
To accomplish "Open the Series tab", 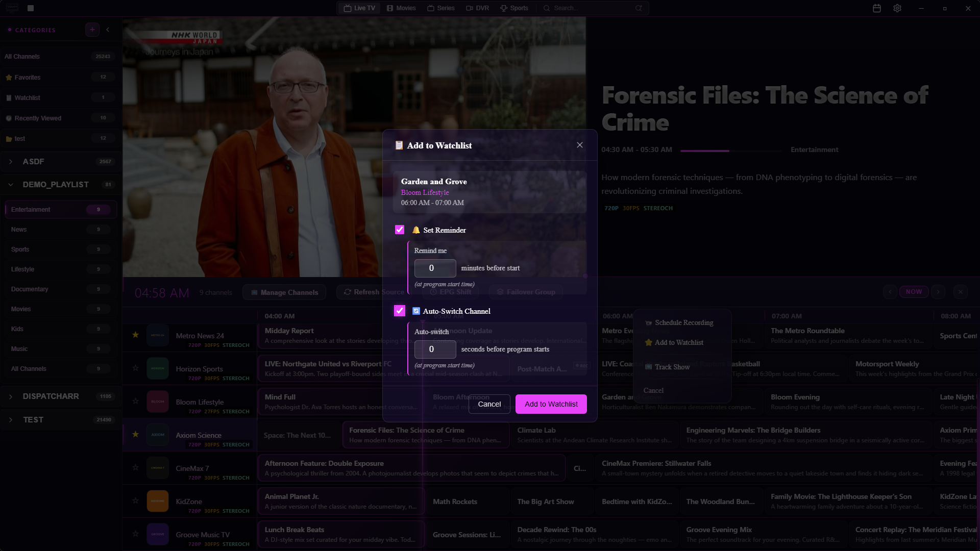I will [x=441, y=8].
